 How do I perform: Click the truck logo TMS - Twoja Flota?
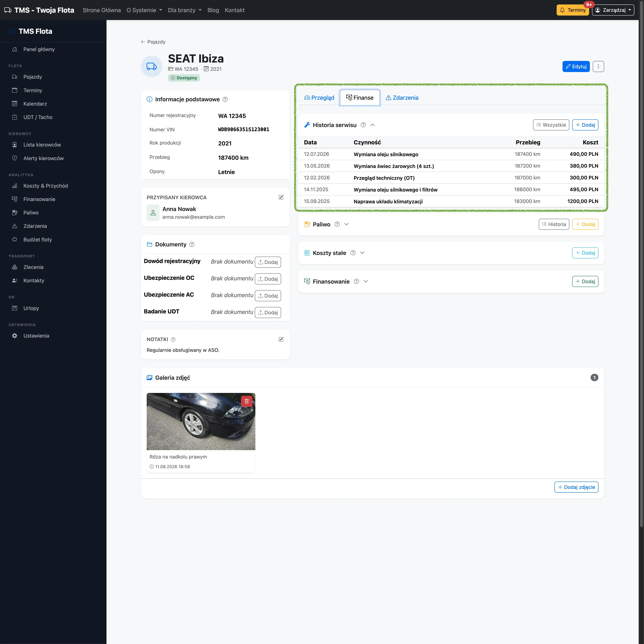[x=39, y=10]
